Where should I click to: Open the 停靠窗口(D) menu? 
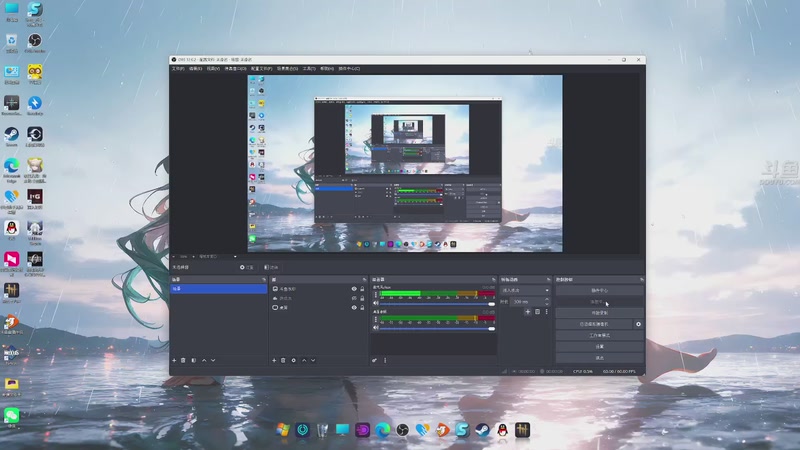pos(235,68)
